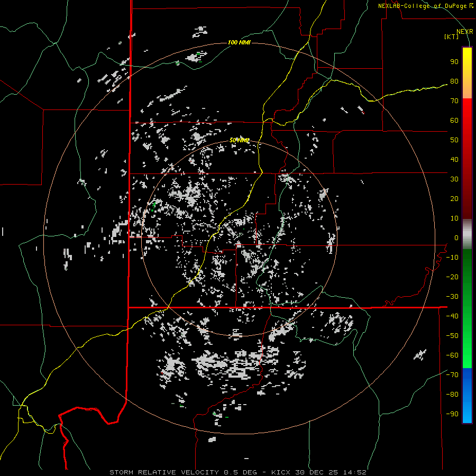Click the -60 value on velocity scale
Screen dimensions: 476x476
click(452, 355)
